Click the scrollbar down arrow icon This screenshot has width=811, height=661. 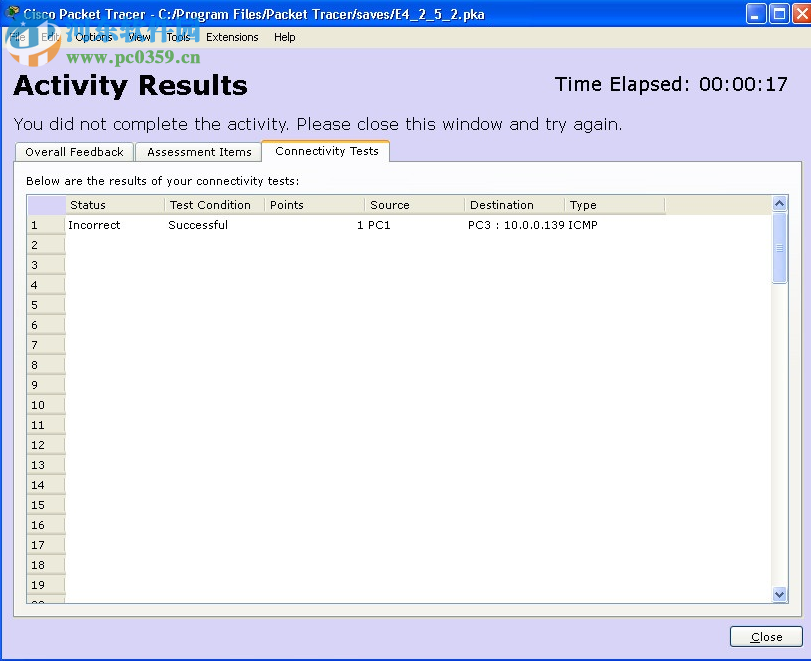click(x=779, y=594)
